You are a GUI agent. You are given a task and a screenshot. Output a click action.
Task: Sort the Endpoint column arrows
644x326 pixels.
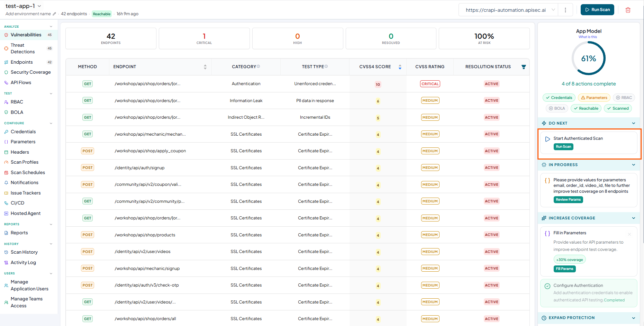click(x=205, y=67)
